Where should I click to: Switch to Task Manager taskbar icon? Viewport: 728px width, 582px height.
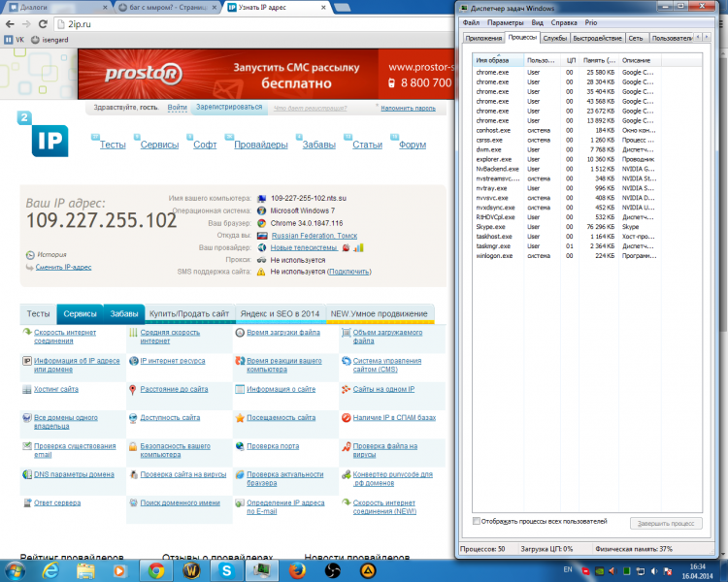tap(262, 570)
